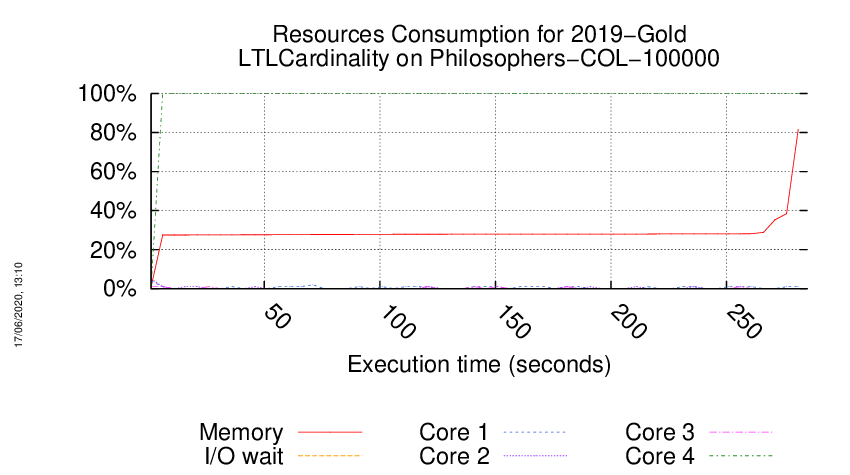Click the I/O wait legend label
The width and height of the screenshot is (850, 475).
tap(244, 456)
